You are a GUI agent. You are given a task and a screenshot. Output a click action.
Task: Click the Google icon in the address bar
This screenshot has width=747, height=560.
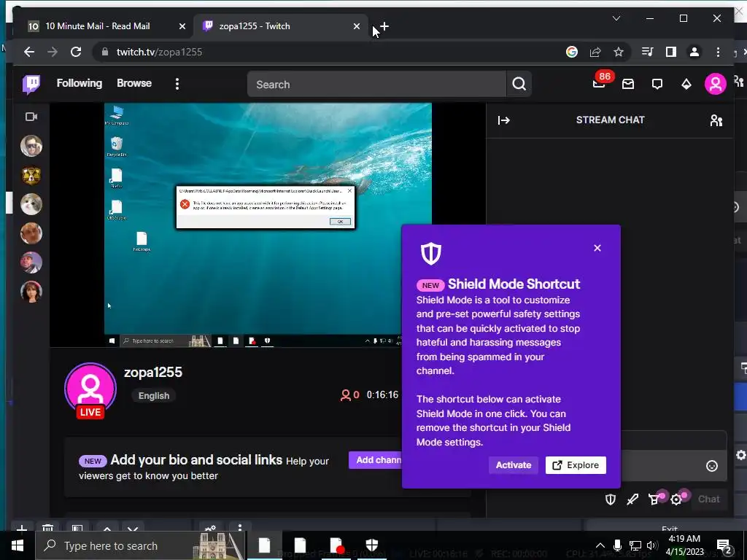tap(572, 52)
